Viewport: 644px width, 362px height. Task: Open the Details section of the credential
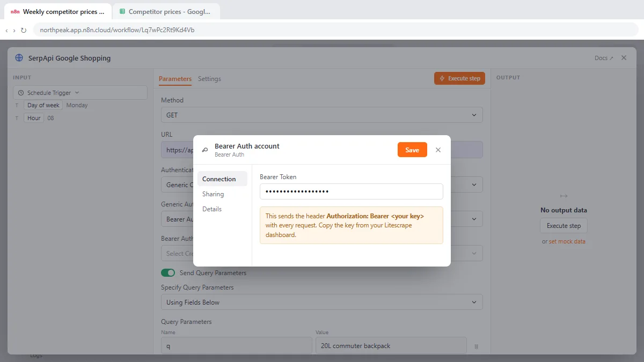[212, 209]
